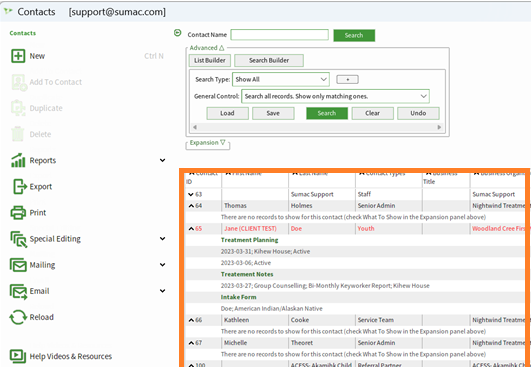Open the General Control dropdown
531x367 pixels.
coord(335,96)
